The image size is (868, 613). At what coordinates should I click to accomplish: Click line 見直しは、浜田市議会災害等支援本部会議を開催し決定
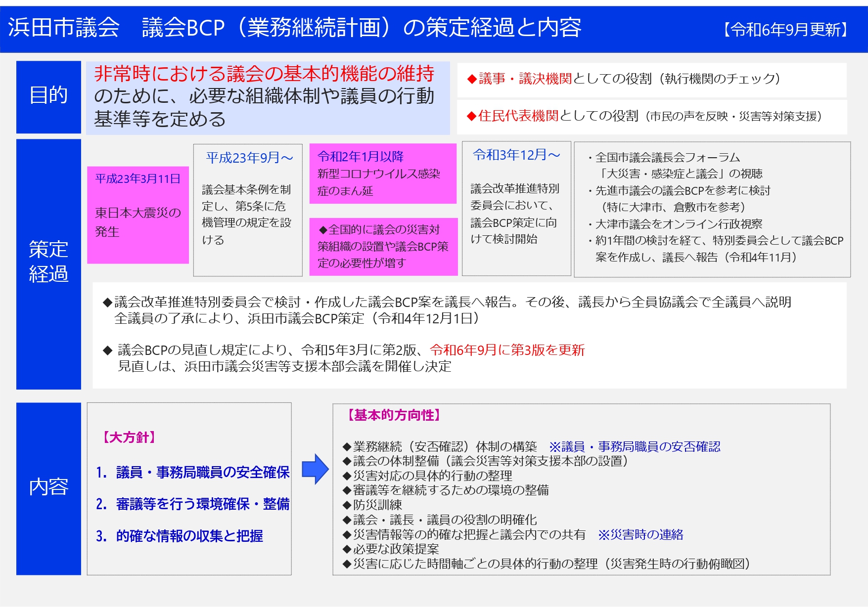pos(284,366)
